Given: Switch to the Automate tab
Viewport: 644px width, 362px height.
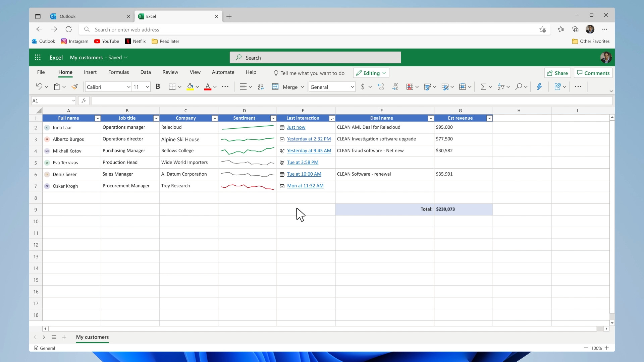Looking at the screenshot, I should pos(223,72).
